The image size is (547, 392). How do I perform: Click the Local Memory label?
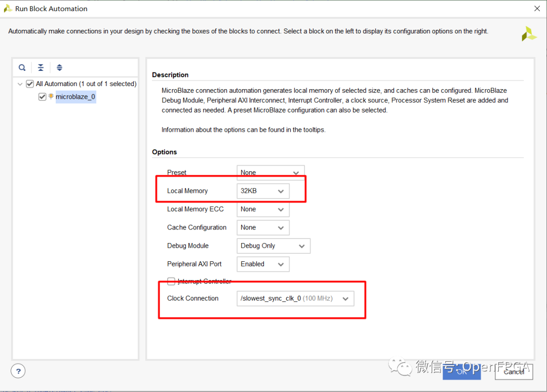point(187,191)
